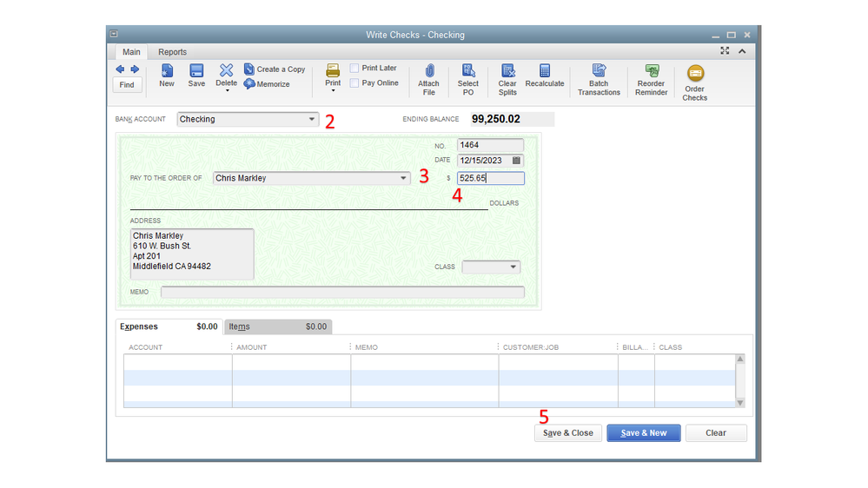Click the dollar amount field
Image resolution: width=868 pixels, height=488 pixels.
[x=490, y=178]
